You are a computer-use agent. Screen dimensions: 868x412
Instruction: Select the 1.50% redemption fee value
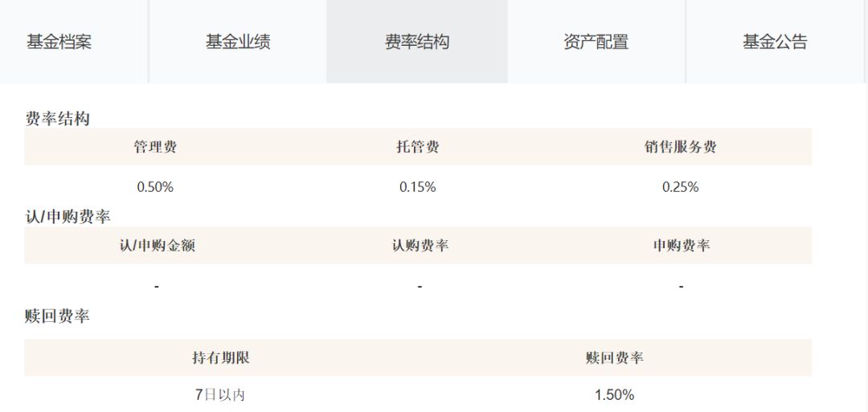click(x=614, y=395)
